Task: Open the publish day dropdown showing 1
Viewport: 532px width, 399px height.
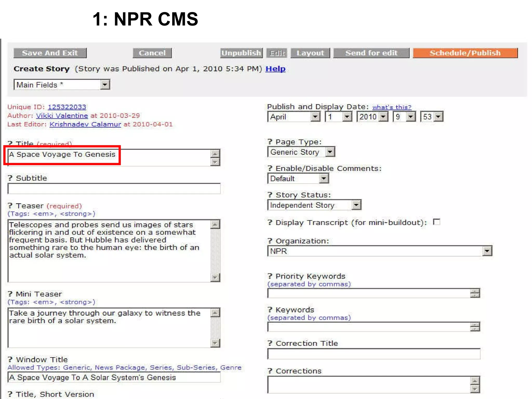Action: pos(339,117)
